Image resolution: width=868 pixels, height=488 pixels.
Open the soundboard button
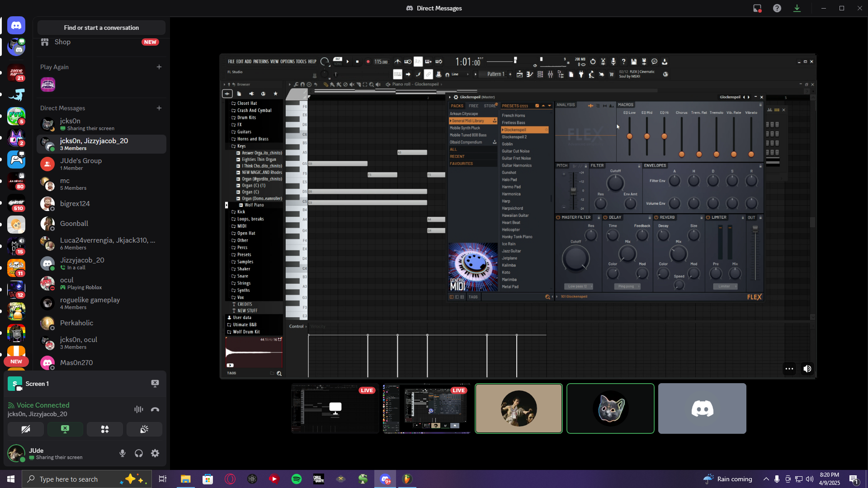click(144, 429)
